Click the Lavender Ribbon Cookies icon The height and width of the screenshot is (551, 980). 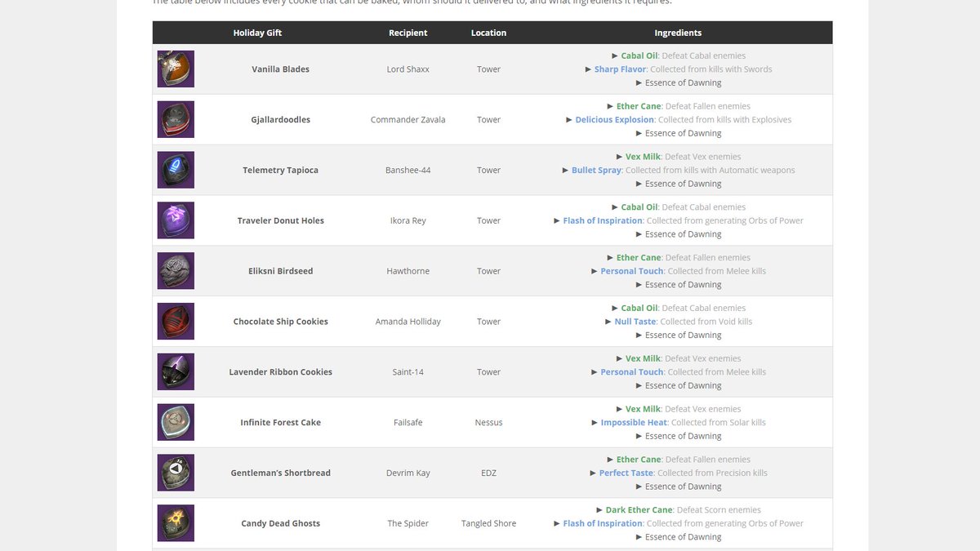(176, 372)
